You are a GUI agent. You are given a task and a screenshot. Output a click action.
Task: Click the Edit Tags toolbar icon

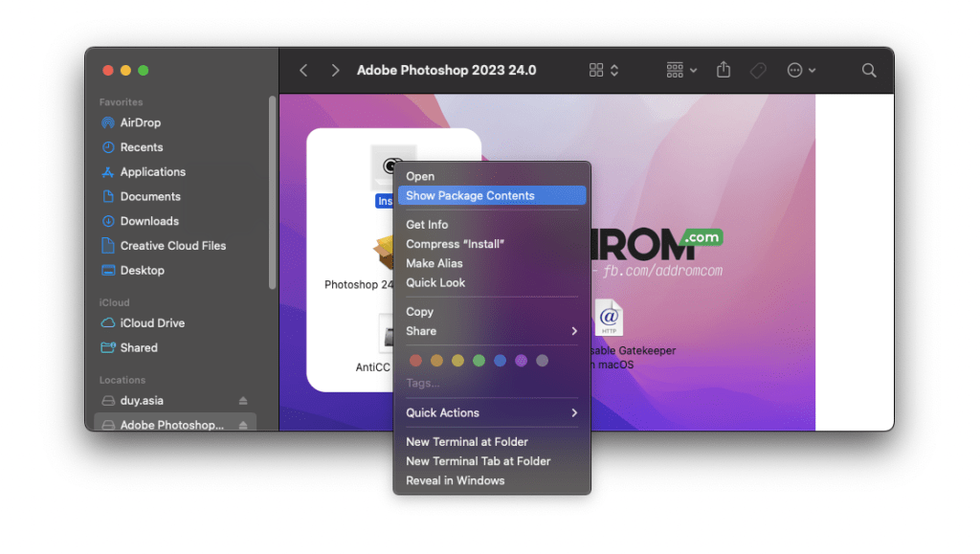758,70
